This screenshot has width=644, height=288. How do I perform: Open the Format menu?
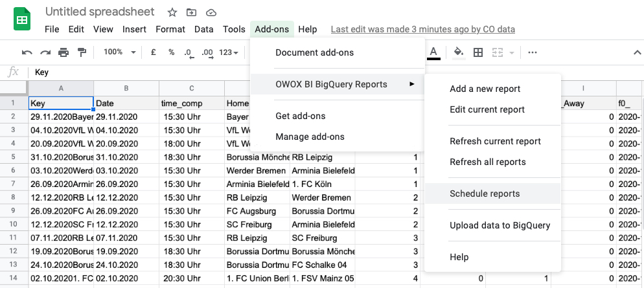[170, 29]
